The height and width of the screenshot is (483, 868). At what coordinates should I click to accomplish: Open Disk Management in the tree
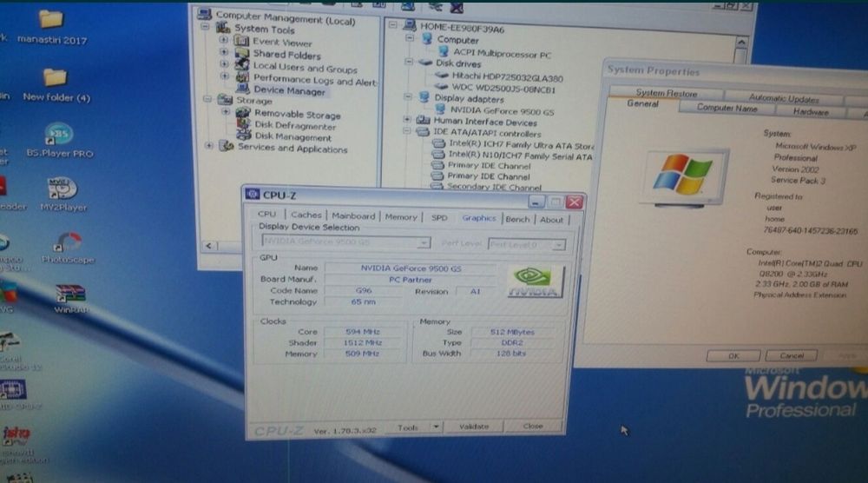click(293, 136)
